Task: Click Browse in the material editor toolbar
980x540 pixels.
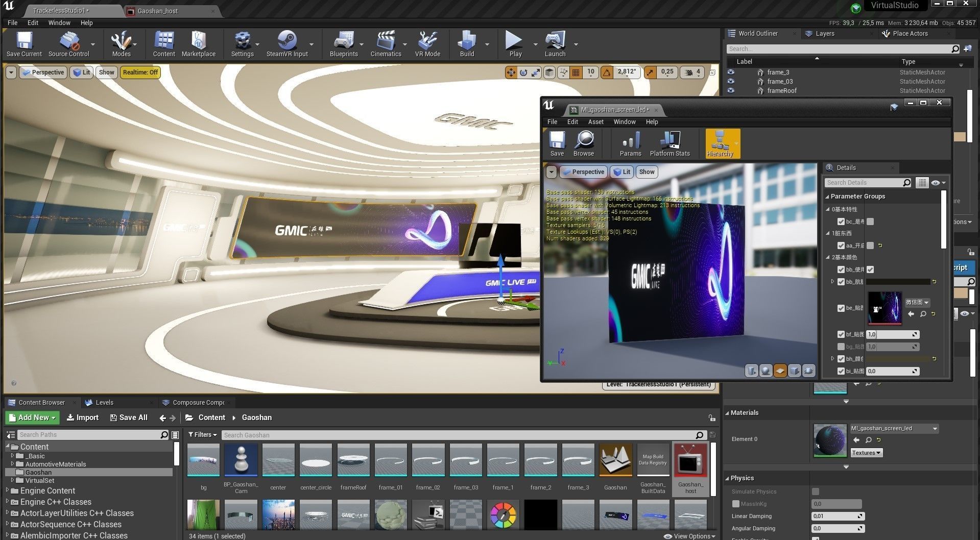Action: tap(584, 143)
